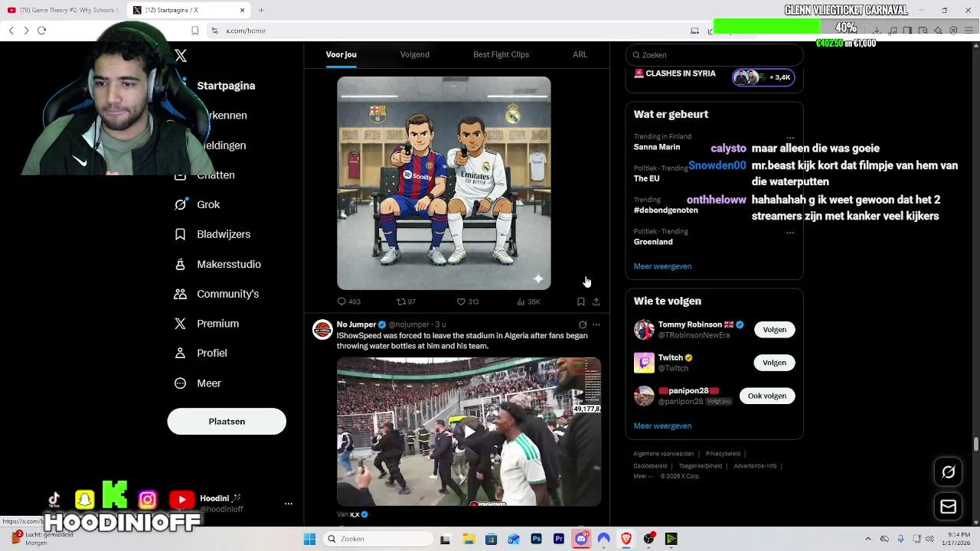Open the X logo home icon
This screenshot has height=551, width=980.
pos(181,56)
